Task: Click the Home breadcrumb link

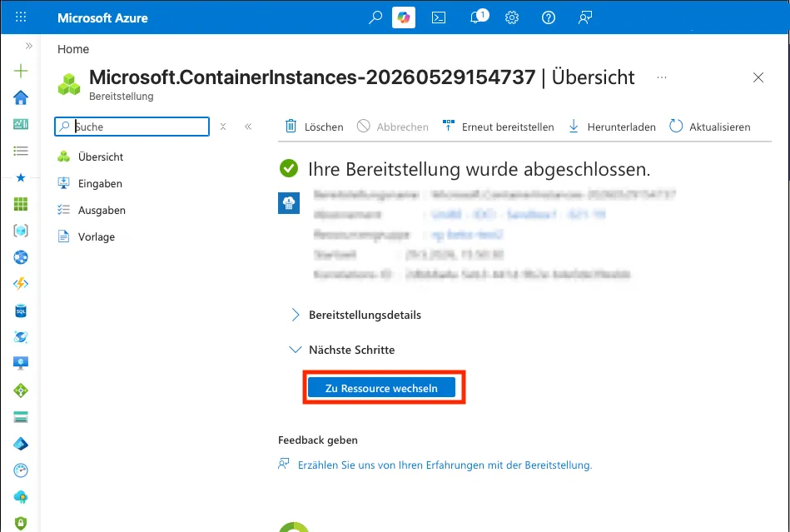Action: [73, 49]
